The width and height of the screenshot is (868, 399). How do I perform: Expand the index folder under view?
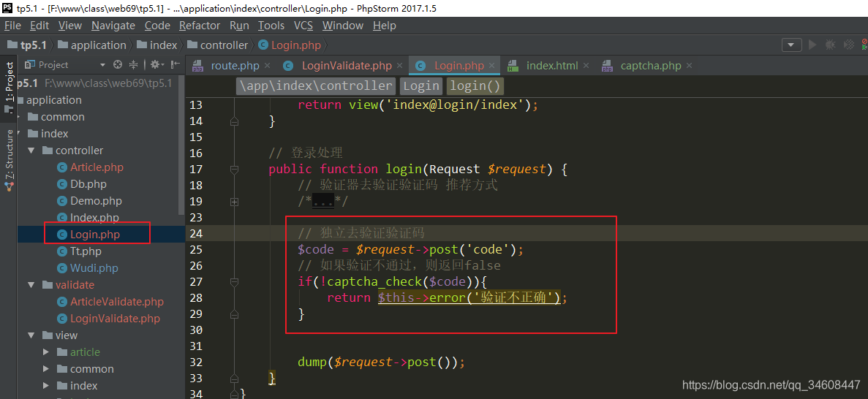coord(47,386)
